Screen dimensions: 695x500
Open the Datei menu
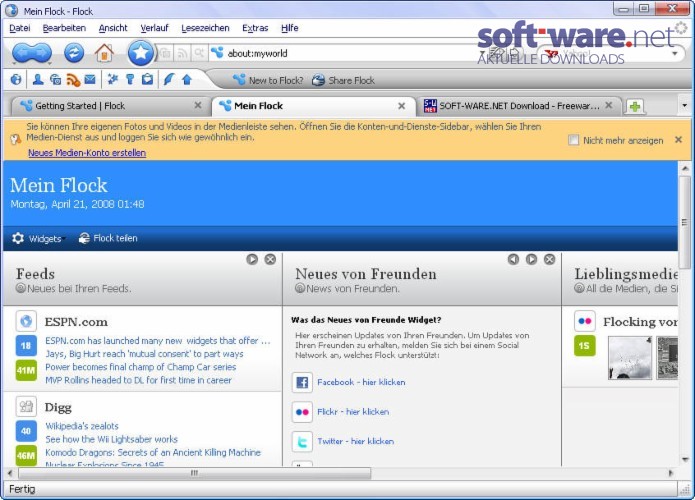coord(20,28)
